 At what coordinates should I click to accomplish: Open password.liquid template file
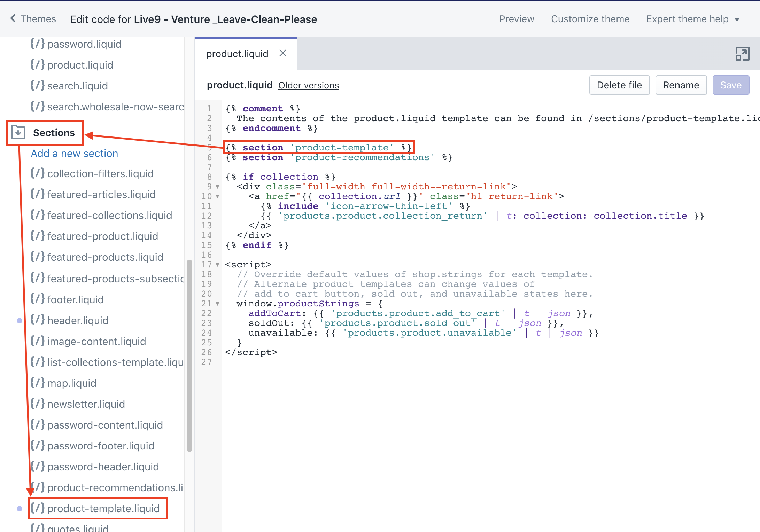pos(84,44)
